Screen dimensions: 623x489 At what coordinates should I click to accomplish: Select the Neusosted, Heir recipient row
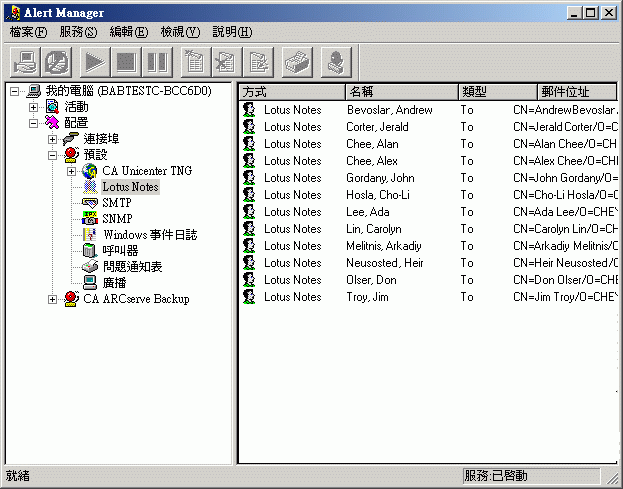click(x=428, y=263)
